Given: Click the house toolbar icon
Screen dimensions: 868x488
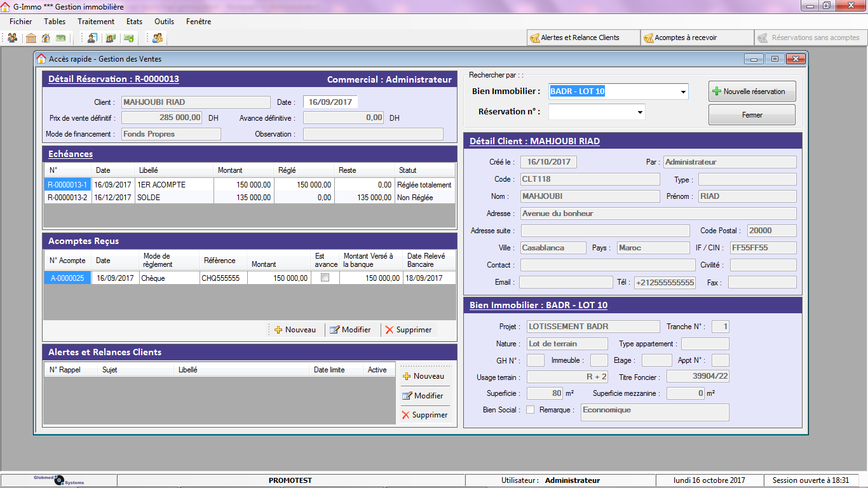Looking at the screenshot, I should 46,38.
